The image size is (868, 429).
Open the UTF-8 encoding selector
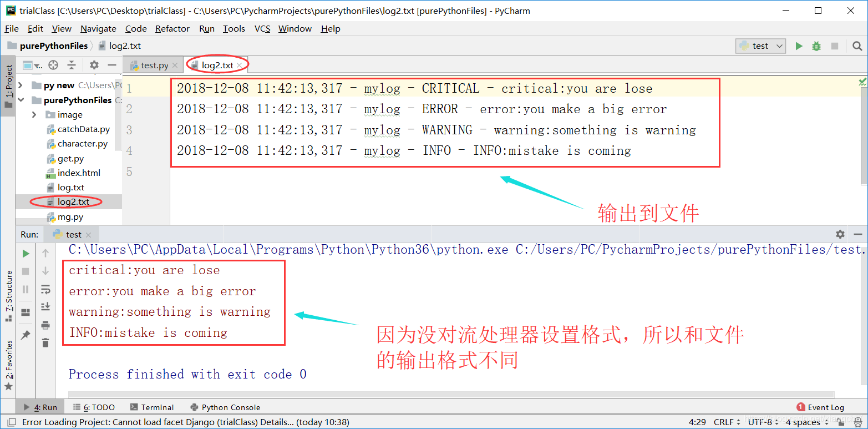pyautogui.click(x=763, y=422)
